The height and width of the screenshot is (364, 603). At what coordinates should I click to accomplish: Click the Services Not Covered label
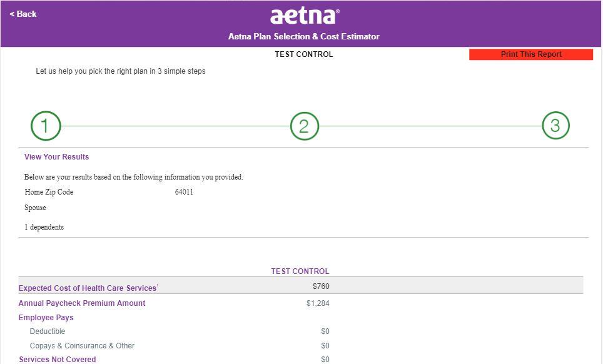[x=58, y=360]
